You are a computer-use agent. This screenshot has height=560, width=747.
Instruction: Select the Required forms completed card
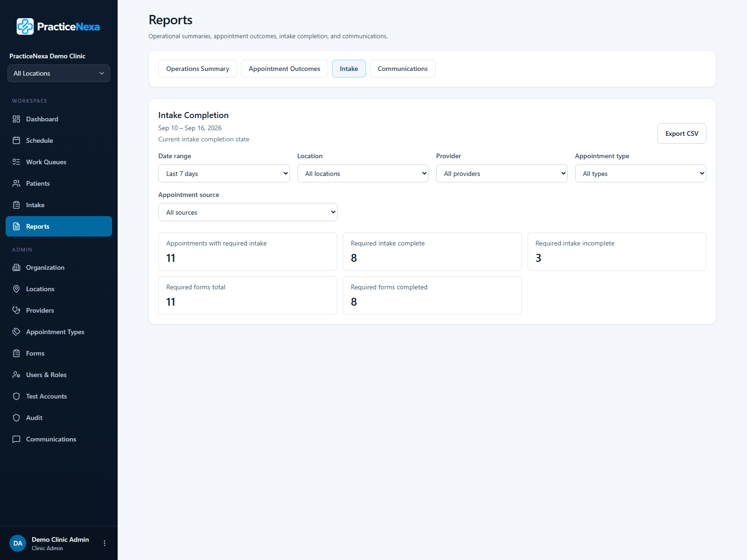432,295
